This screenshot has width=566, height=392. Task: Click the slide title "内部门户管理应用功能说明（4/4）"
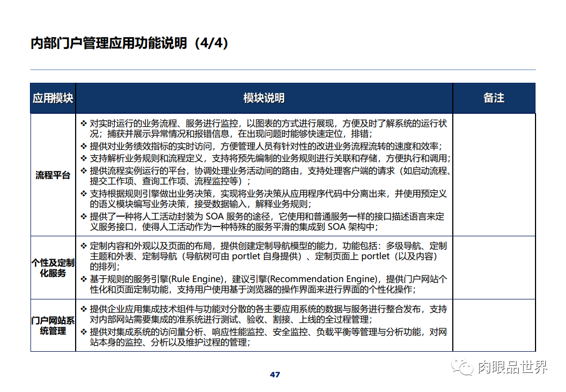[x=128, y=43]
